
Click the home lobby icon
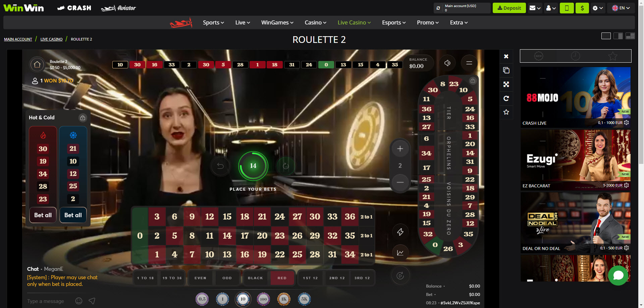pos(37,64)
